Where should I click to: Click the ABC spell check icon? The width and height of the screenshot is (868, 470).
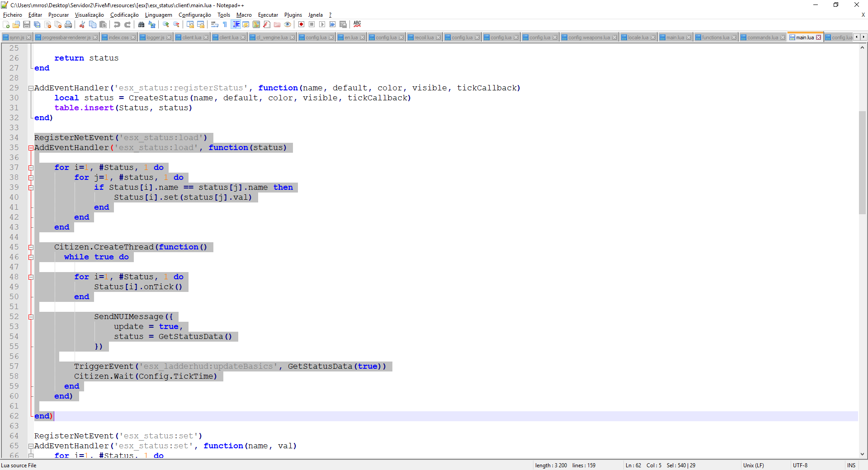tap(357, 24)
